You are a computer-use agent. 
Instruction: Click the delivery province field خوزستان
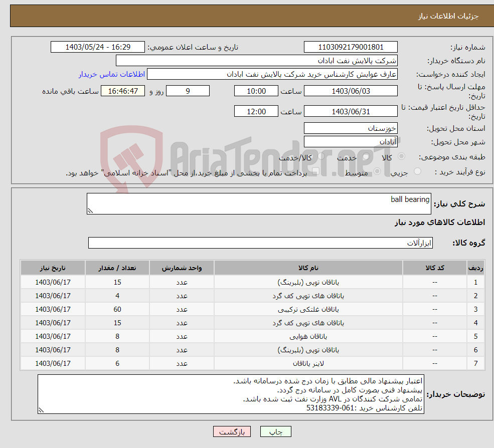point(351,128)
